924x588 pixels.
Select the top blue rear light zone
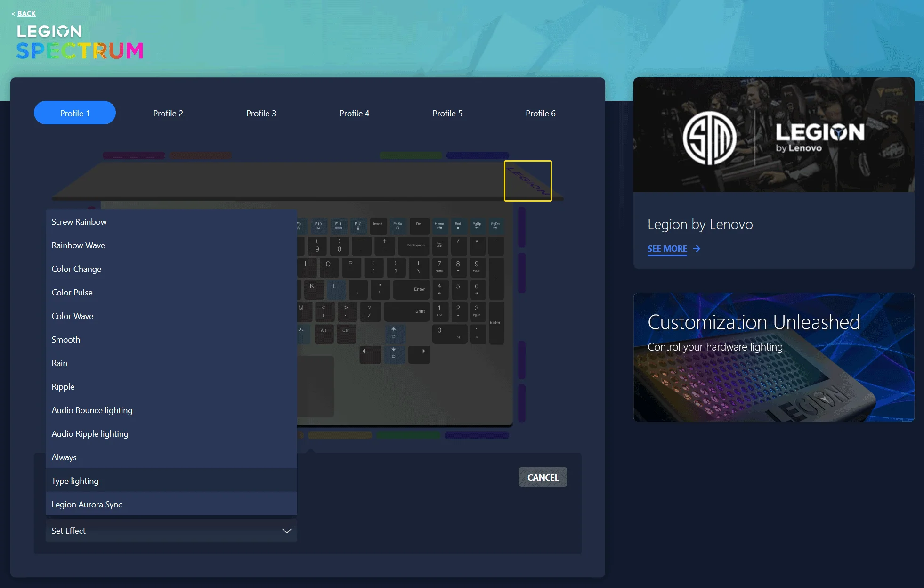coord(478,155)
